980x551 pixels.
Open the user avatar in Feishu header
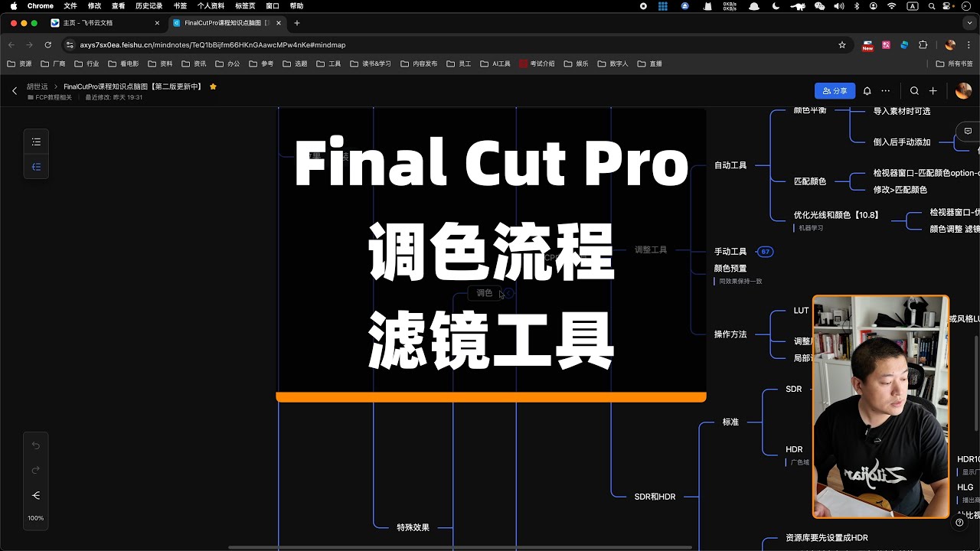click(963, 90)
